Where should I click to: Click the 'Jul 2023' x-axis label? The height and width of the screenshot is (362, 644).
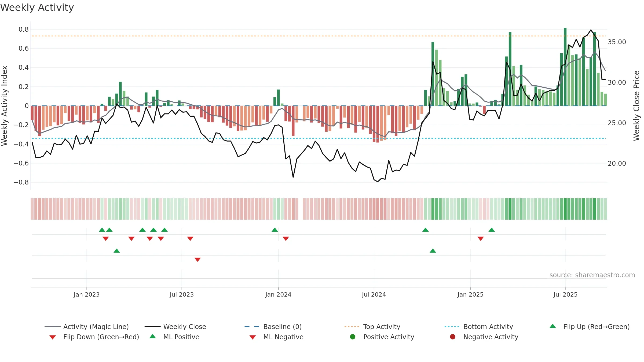182,294
